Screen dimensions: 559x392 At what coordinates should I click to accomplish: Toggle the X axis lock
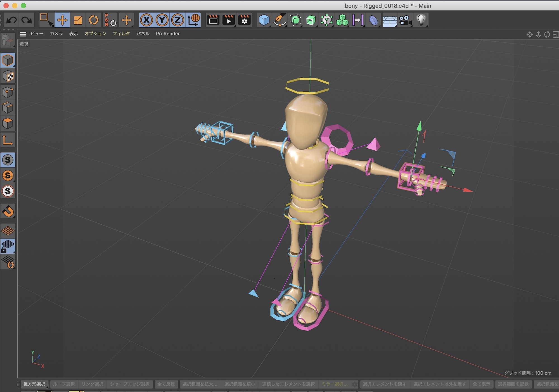pos(146,20)
